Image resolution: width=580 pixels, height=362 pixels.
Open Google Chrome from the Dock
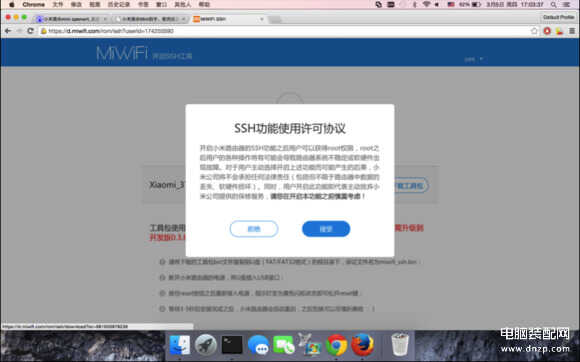click(336, 345)
